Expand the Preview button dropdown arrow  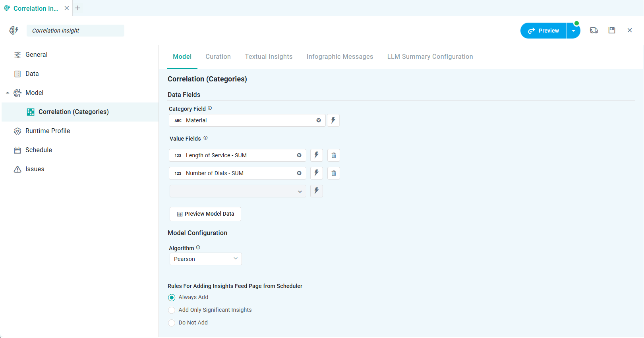coord(573,31)
